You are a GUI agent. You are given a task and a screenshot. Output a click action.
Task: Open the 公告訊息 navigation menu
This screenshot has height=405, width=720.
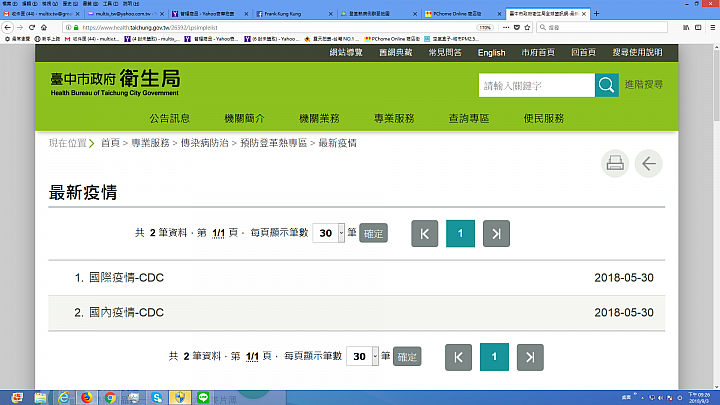click(169, 118)
